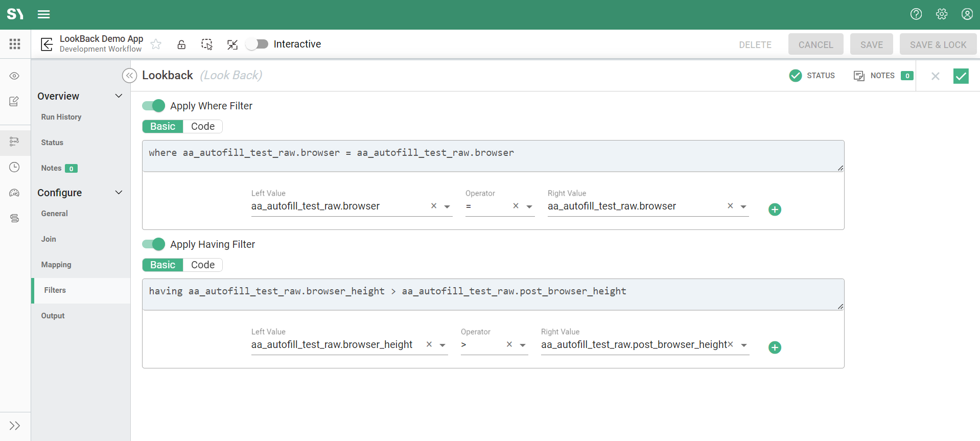Screen dimensions: 980x441
Task: Disable the Apply Having Filter toggle
Action: click(153, 244)
